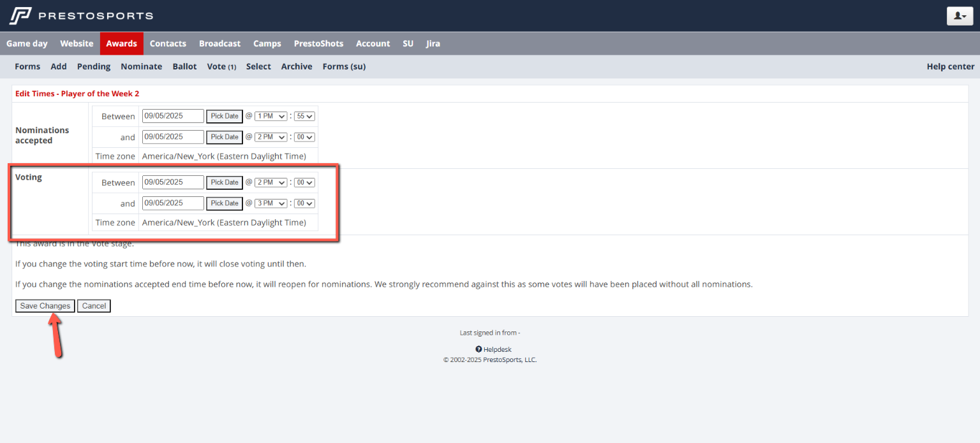Viewport: 980px width, 443px height.
Task: Open the Awards tab
Action: coord(121,43)
